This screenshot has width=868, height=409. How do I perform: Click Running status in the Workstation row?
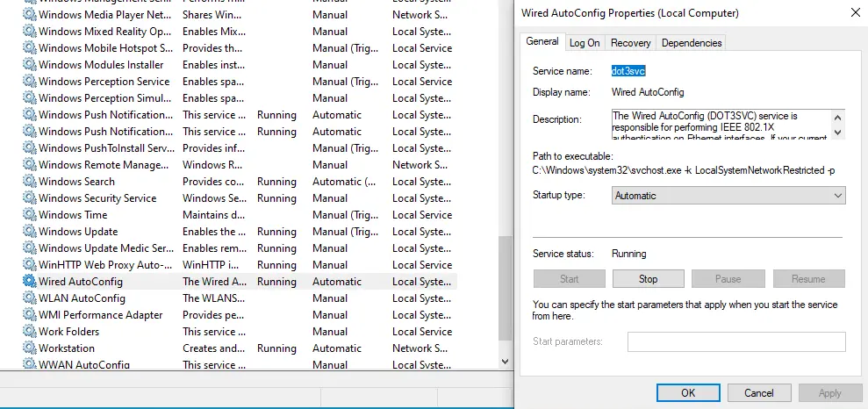(x=276, y=348)
